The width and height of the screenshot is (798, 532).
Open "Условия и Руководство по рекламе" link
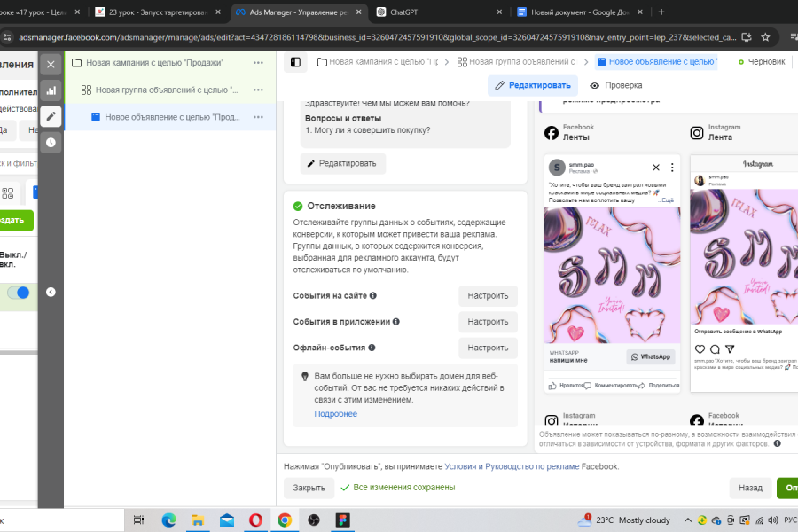[x=512, y=466]
